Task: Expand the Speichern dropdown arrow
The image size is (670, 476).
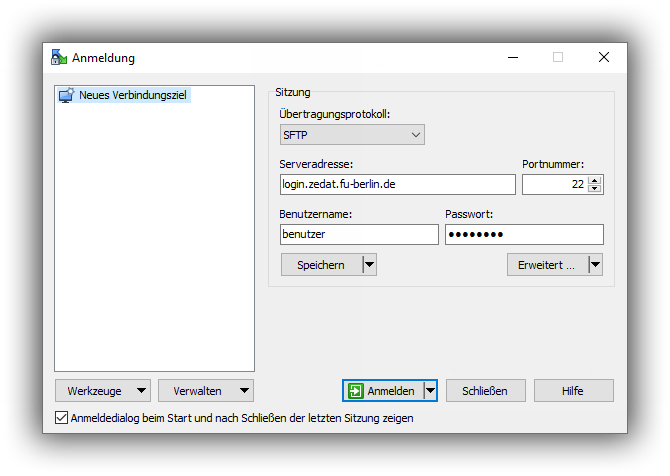Action: click(370, 265)
